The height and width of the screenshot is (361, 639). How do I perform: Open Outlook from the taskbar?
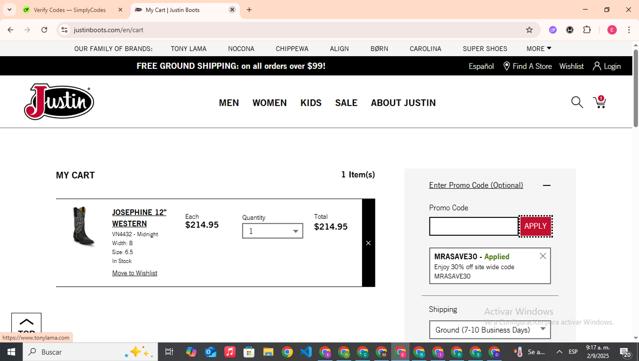pyautogui.click(x=210, y=352)
